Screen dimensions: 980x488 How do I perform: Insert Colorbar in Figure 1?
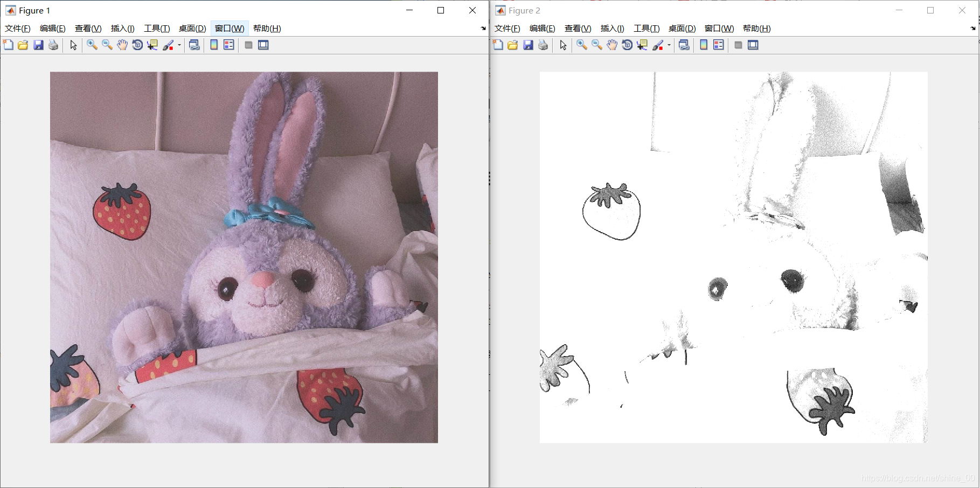(214, 45)
